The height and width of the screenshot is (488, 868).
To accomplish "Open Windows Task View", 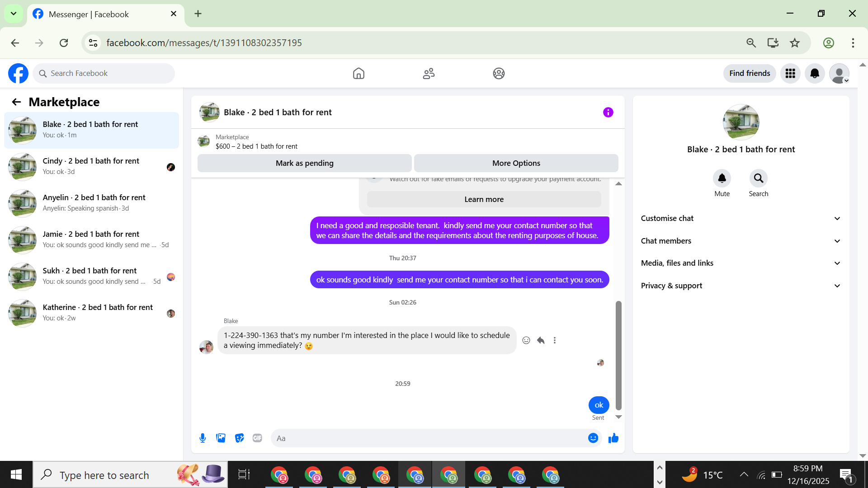I will 244,474.
